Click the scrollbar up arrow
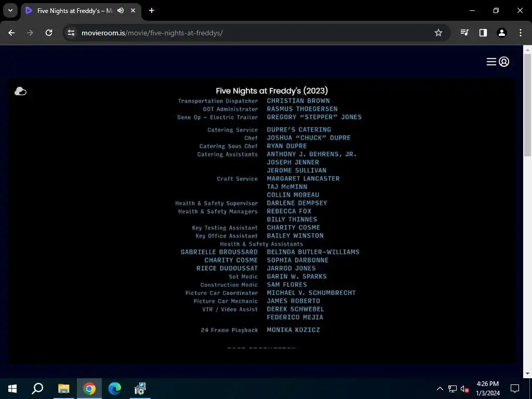Viewport: 532px width, 399px height. pyautogui.click(x=527, y=49)
